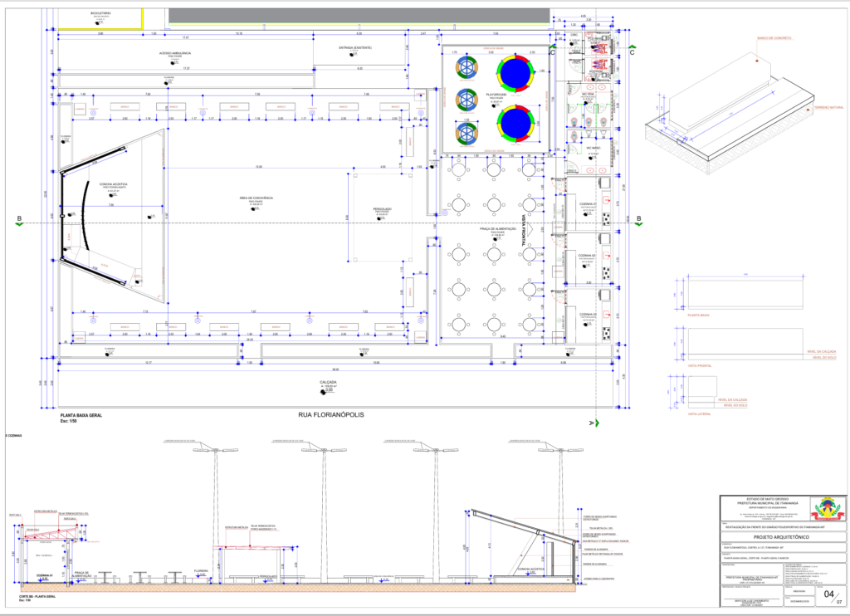Select the lower large blue playground carousel
Viewport: 850px width, 616px height.
[x=514, y=121]
